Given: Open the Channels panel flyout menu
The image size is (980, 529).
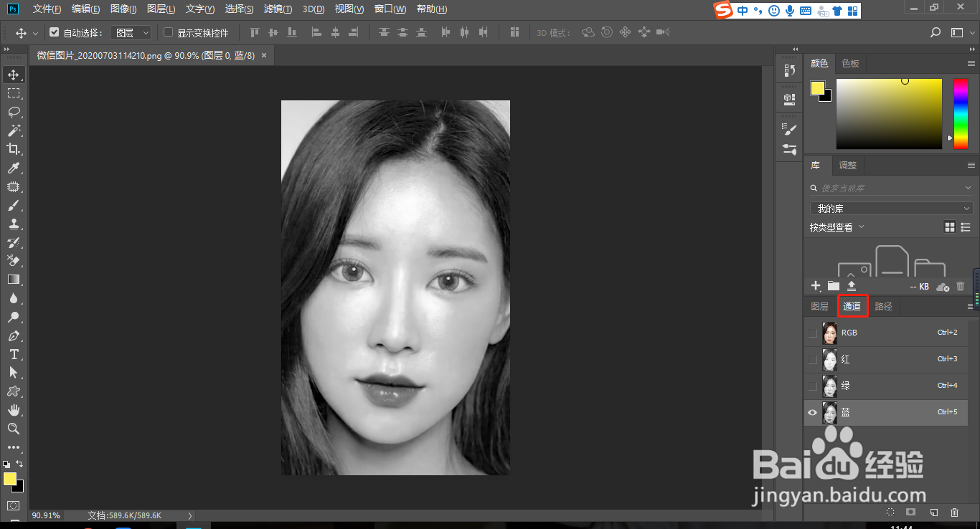Looking at the screenshot, I should click(971, 307).
